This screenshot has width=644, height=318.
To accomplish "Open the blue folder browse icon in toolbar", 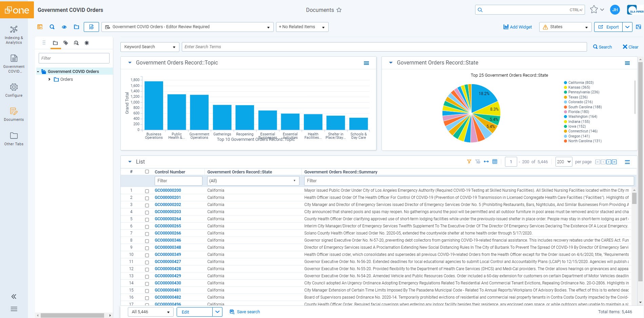I will coord(76,26).
